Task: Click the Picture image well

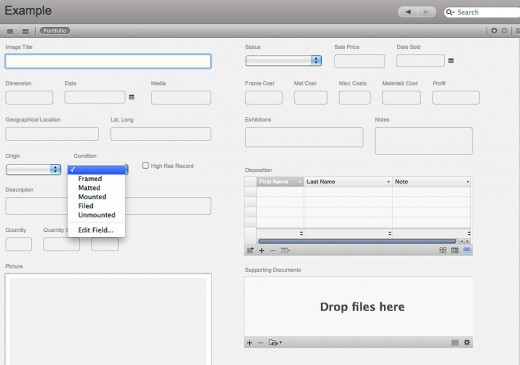Action: pos(108,319)
